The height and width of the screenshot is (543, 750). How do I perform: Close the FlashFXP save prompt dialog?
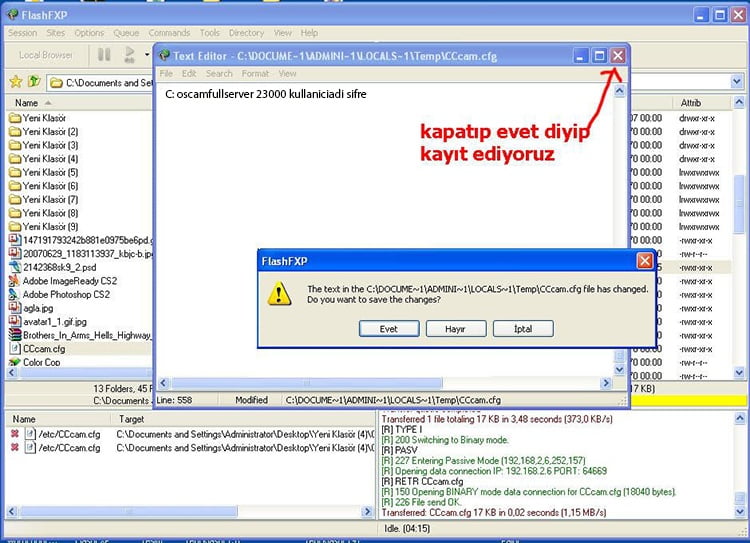[x=645, y=261]
